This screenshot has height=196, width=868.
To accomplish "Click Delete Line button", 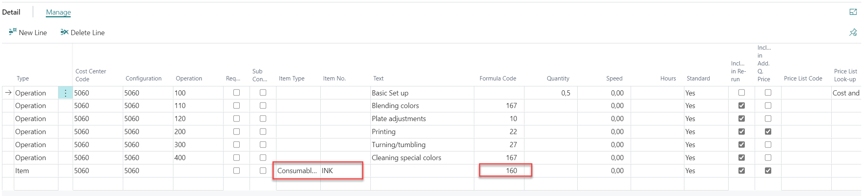I will (83, 32).
